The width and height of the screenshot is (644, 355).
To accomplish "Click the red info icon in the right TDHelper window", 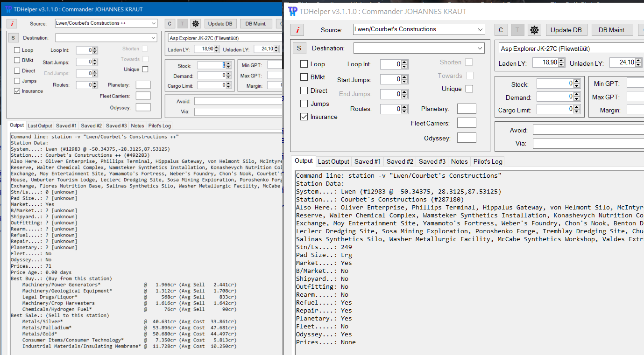I will click(297, 30).
